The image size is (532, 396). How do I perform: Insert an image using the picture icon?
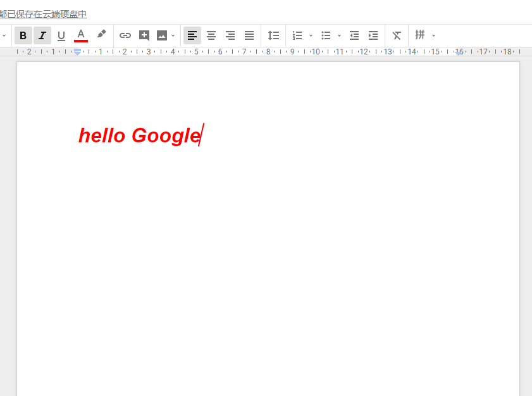[x=162, y=35]
